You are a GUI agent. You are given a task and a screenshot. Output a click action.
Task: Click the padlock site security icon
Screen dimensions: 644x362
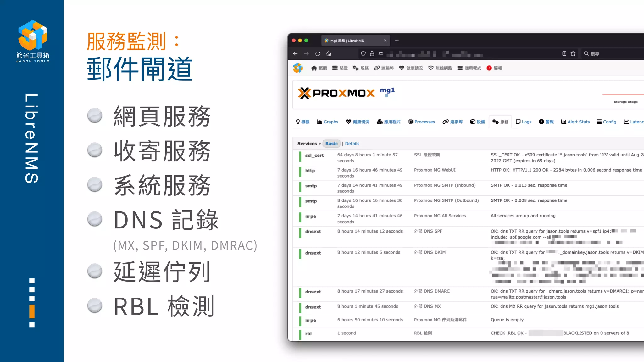(372, 54)
